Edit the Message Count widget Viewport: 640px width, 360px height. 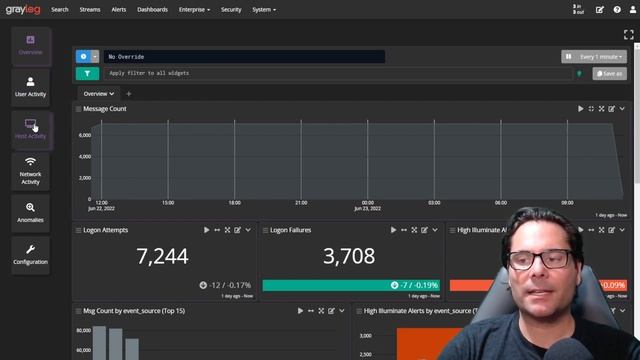611,109
